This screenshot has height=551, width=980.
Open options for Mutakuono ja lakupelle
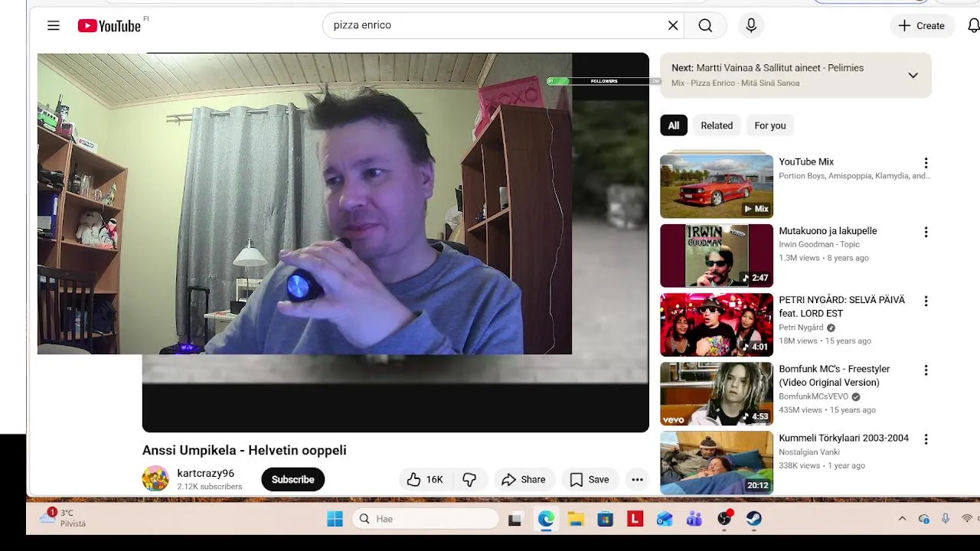click(926, 232)
